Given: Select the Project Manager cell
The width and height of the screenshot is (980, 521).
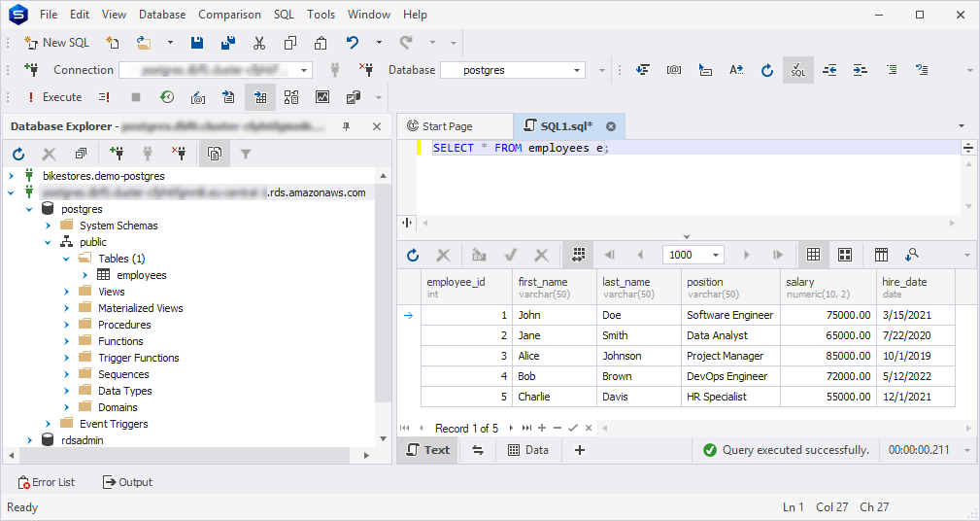Looking at the screenshot, I should (730, 356).
